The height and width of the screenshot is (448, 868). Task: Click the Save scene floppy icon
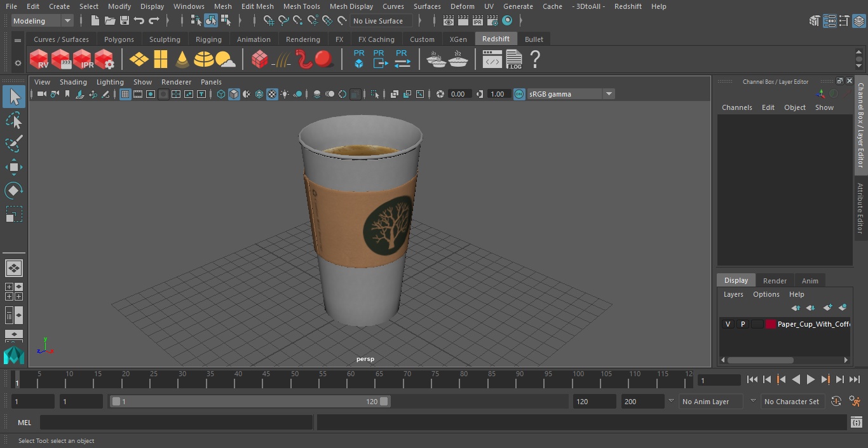pyautogui.click(x=125, y=21)
